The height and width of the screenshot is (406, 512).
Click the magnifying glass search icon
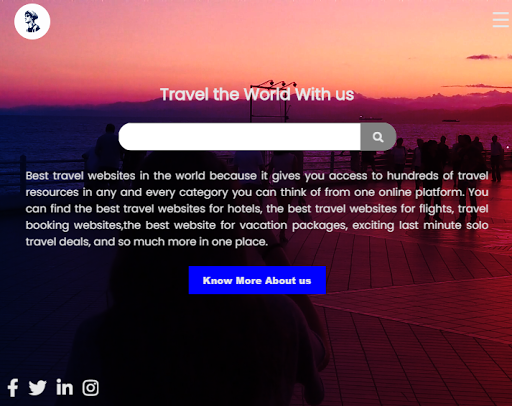click(378, 137)
